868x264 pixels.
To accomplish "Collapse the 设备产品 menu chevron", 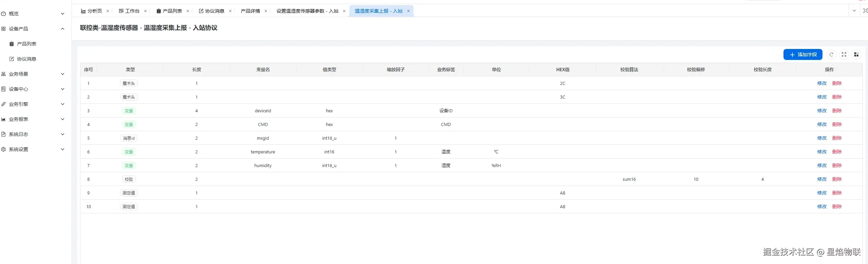I will pos(63,29).
